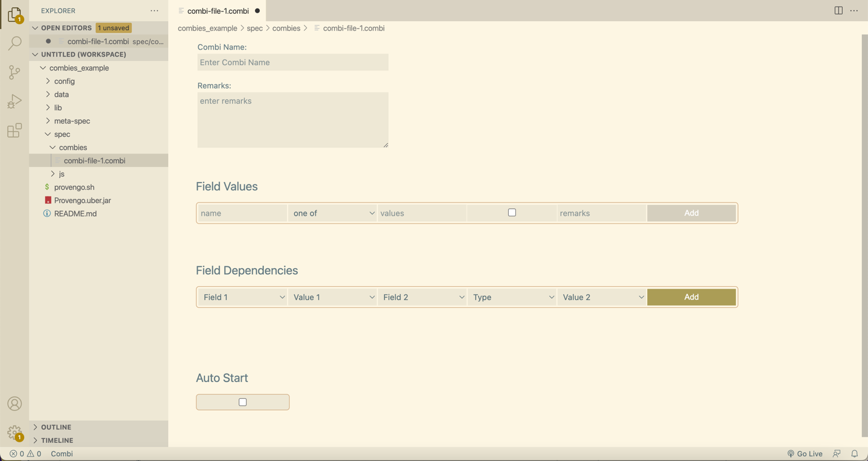Click the editor vertical scrollbar
This screenshot has width=868, height=461.
click(x=864, y=235)
